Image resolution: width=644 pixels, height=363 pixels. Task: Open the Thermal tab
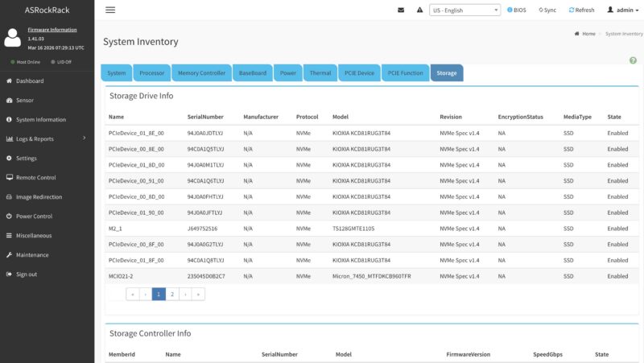pyautogui.click(x=320, y=72)
